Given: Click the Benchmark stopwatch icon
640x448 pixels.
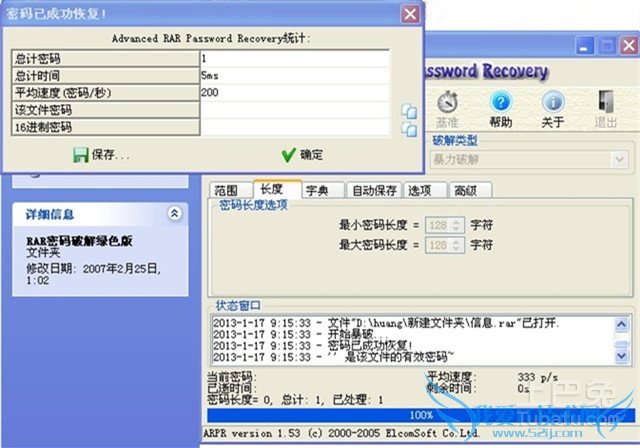Looking at the screenshot, I should tap(447, 102).
